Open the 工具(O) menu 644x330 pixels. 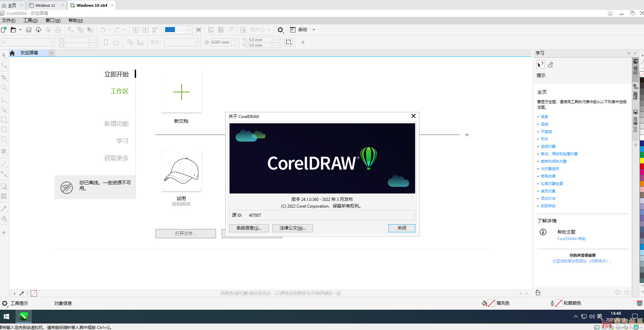[x=30, y=20]
